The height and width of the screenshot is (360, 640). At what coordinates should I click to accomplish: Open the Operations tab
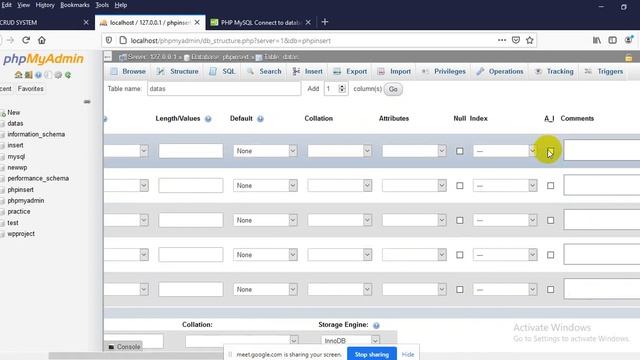500,71
